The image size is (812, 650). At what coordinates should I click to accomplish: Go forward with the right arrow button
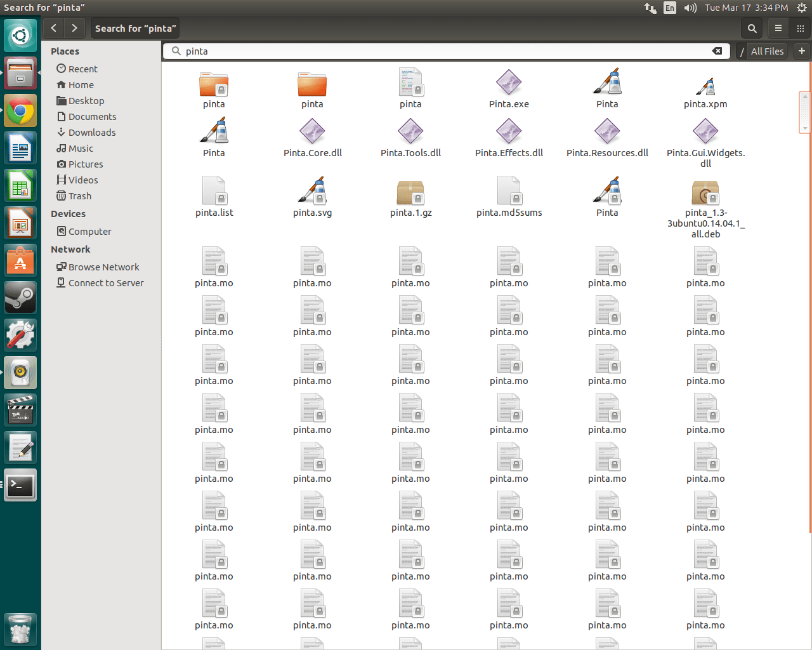pos(75,28)
